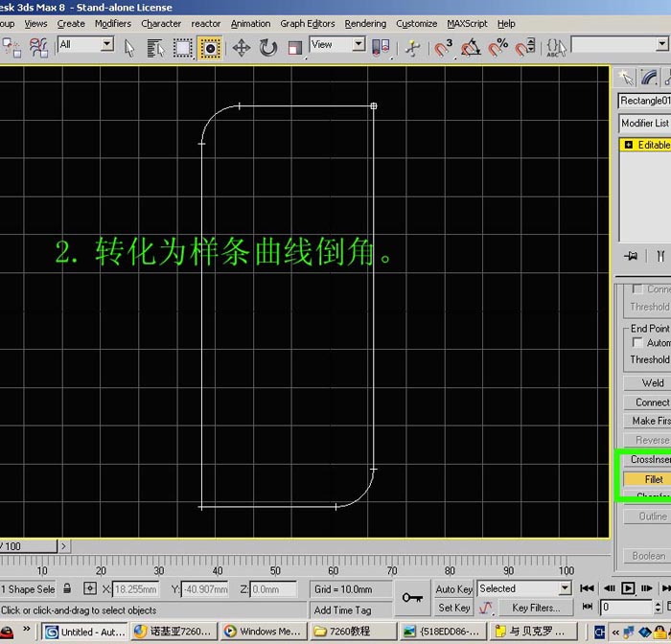This screenshot has width=671, height=644.
Task: Toggle Set Key mode
Action: pyautogui.click(x=453, y=608)
